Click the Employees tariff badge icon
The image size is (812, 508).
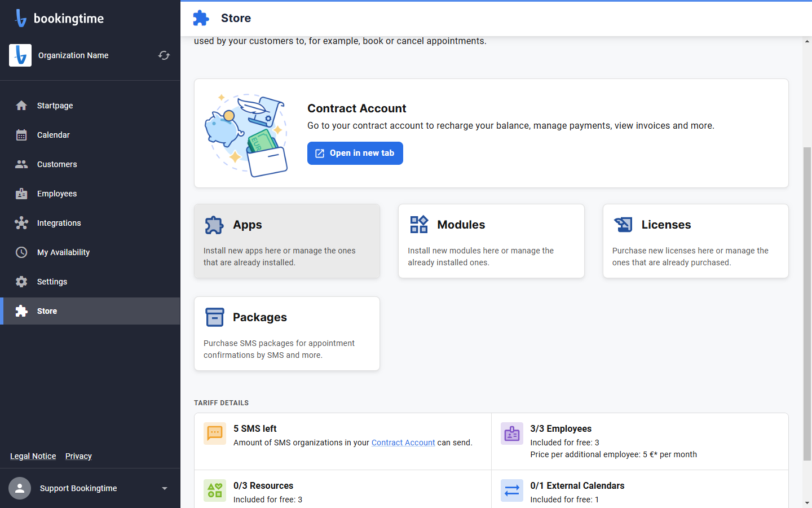pyautogui.click(x=512, y=433)
